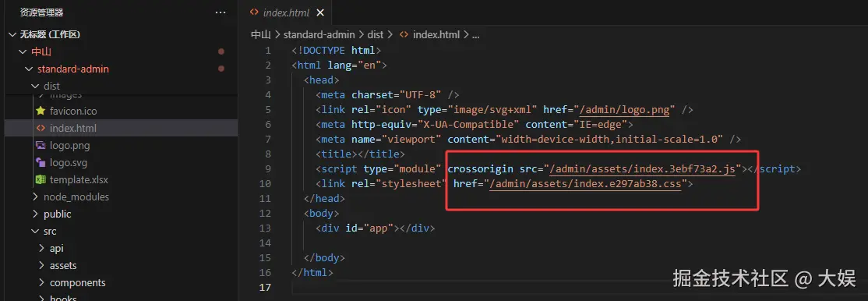Click the logo.png image file icon
This screenshot has height=301, width=868.
[x=41, y=146]
